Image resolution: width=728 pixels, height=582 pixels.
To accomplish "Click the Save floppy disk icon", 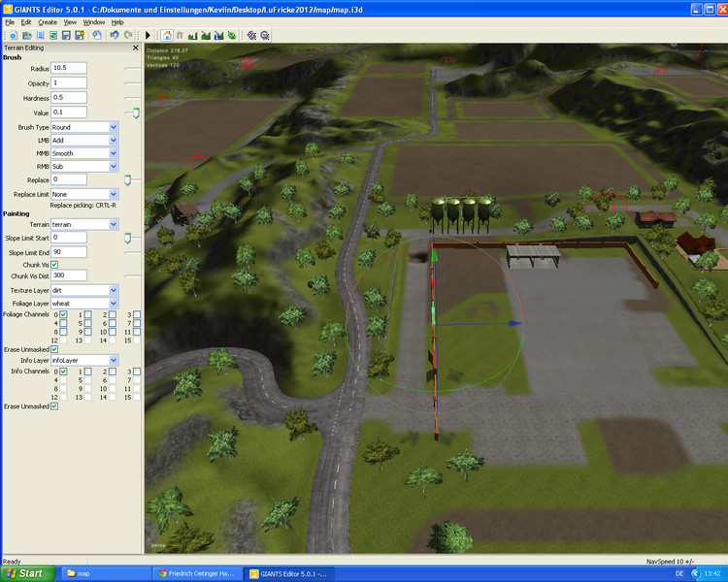I will click(x=66, y=35).
